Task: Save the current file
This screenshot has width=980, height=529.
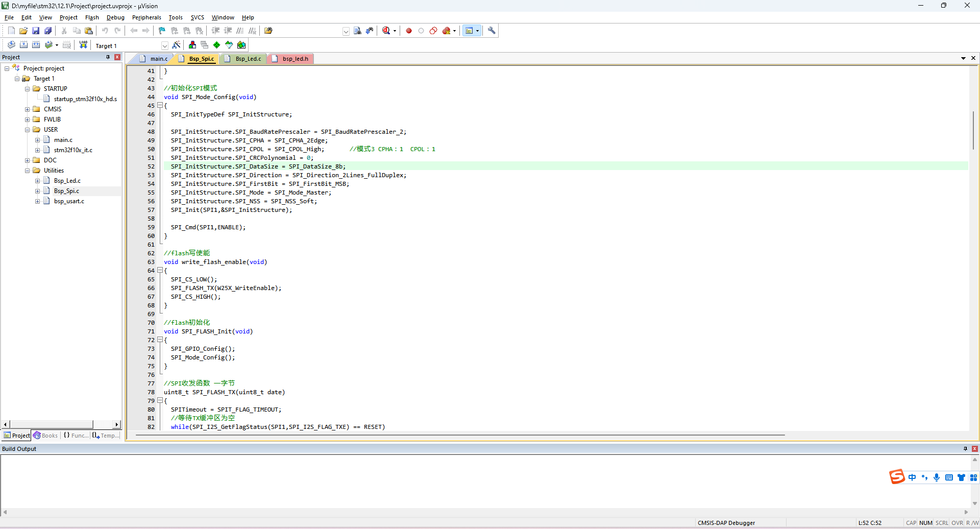Action: pos(36,31)
